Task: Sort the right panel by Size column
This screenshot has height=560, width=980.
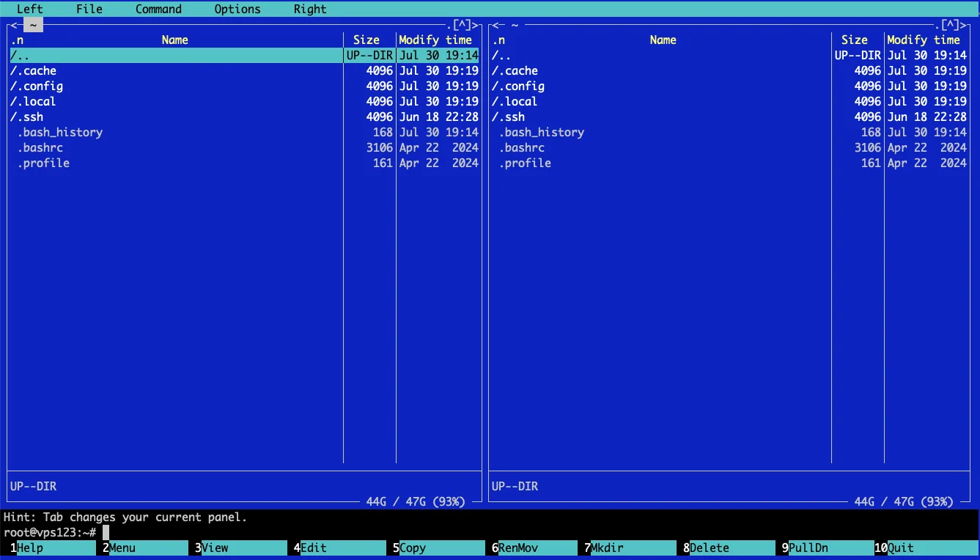Action: point(855,40)
